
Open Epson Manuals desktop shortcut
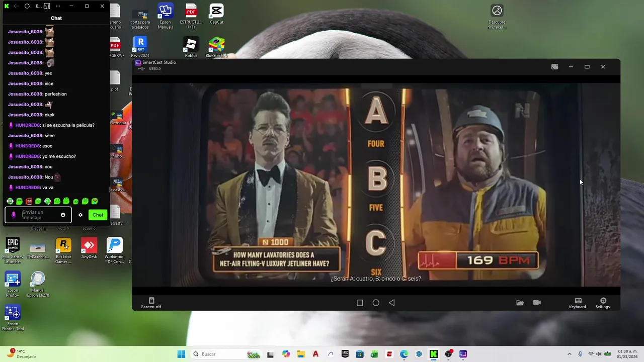point(165,16)
